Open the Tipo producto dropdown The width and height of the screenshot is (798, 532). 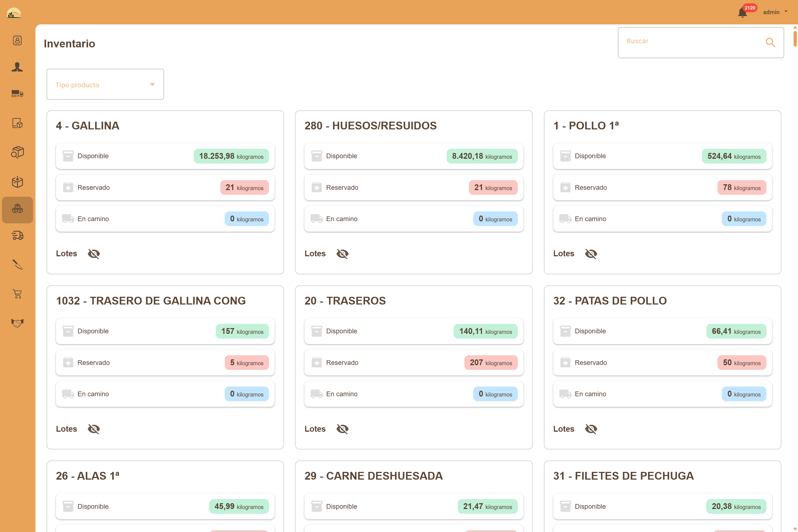(x=105, y=85)
